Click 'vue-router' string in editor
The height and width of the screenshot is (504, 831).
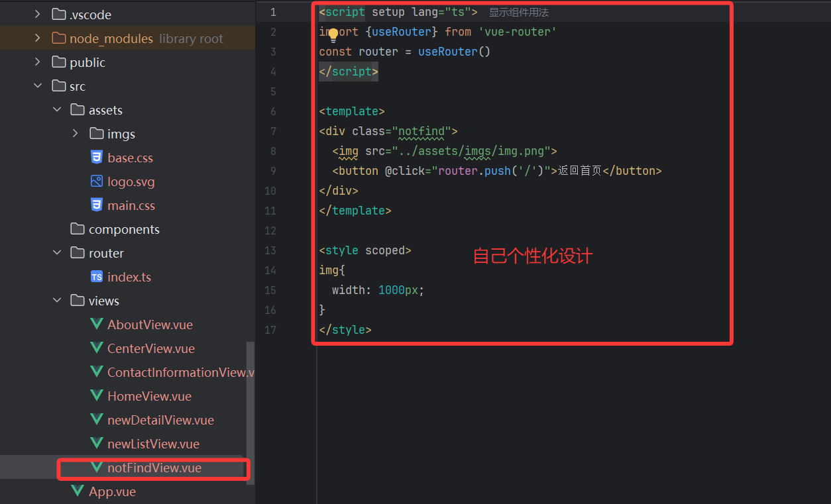tap(517, 32)
